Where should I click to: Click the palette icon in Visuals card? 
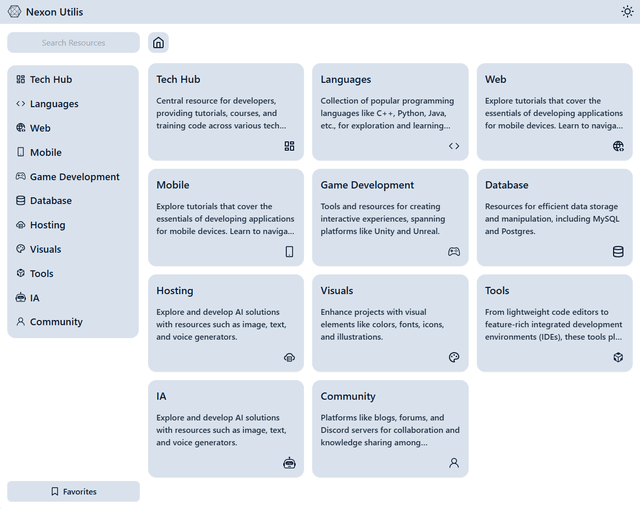tap(454, 357)
